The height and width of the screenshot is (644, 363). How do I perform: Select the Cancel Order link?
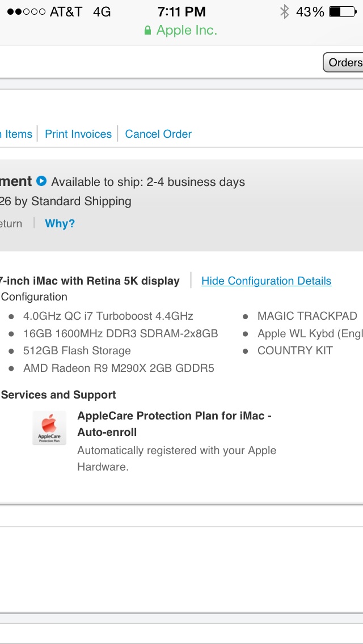[x=158, y=134]
